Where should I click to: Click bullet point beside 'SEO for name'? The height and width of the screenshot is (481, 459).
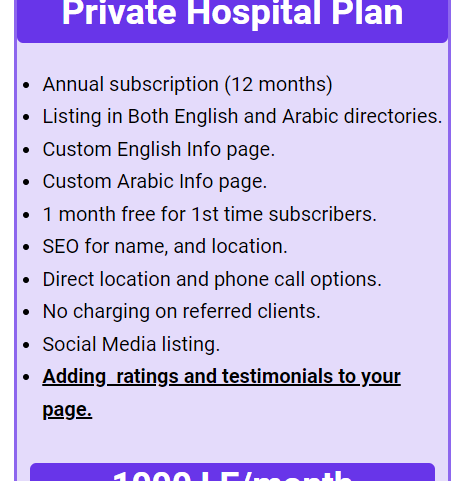tap(26, 247)
